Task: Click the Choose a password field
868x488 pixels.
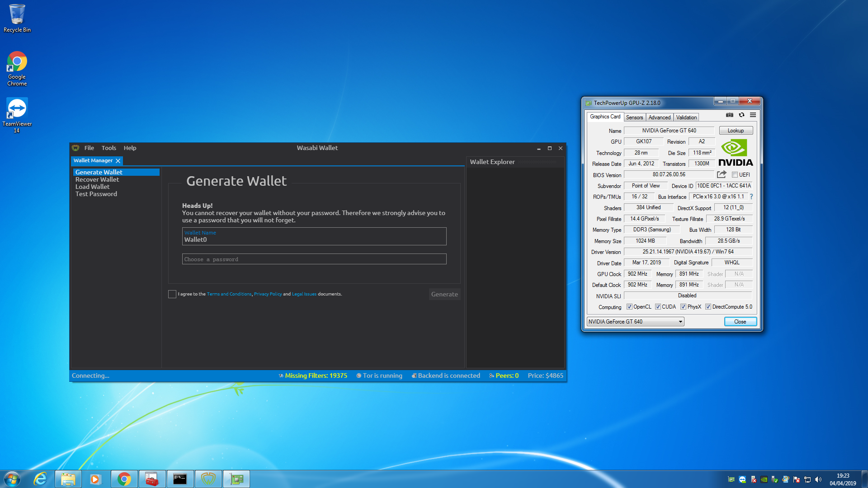Action: [314, 259]
